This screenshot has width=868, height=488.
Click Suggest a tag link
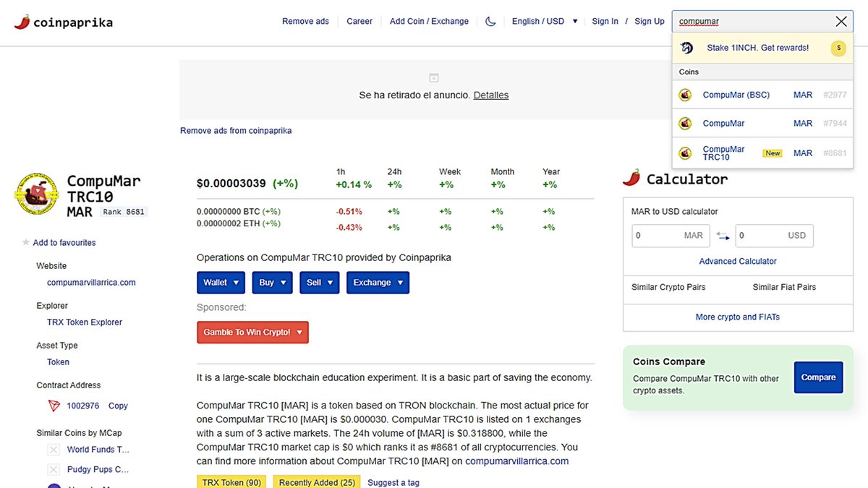click(x=393, y=483)
